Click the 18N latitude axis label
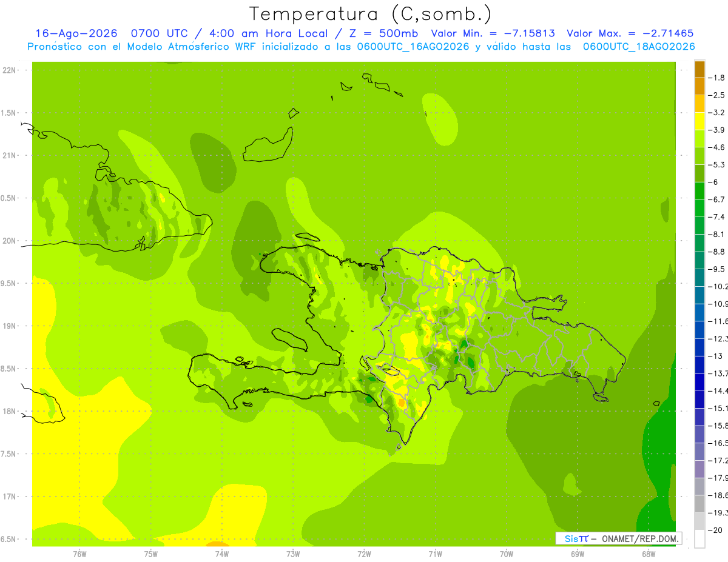This screenshot has height=562, width=728. [9, 412]
